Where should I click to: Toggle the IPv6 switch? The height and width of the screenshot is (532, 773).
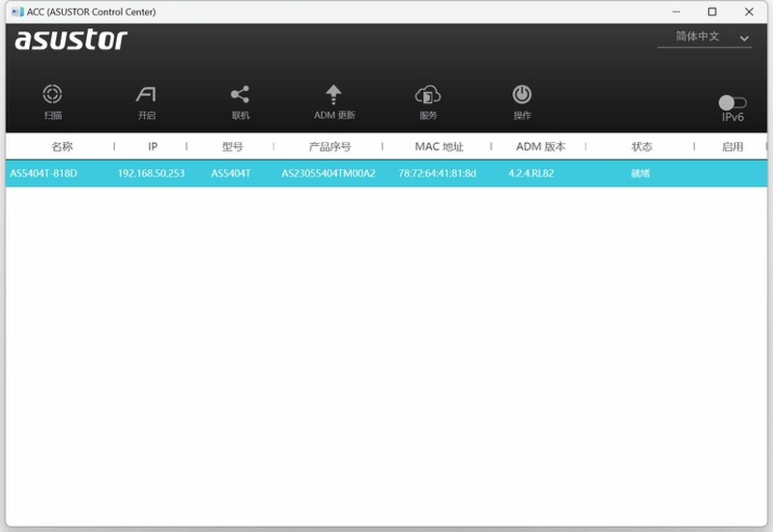(732, 102)
